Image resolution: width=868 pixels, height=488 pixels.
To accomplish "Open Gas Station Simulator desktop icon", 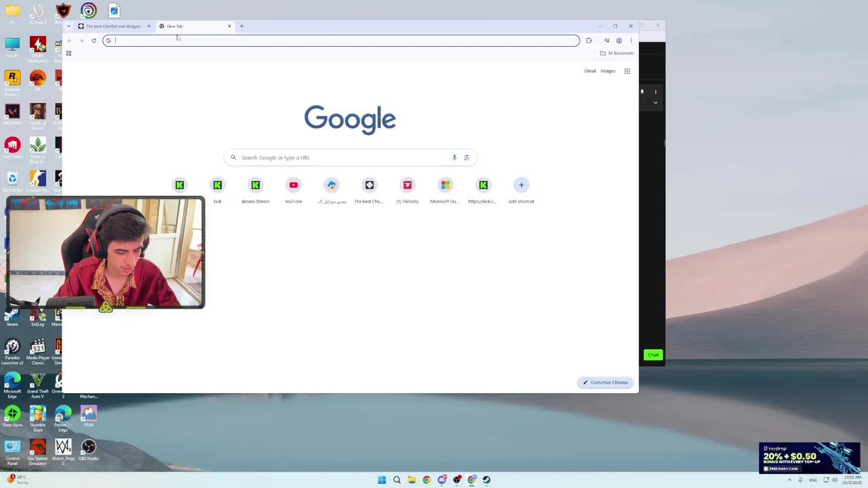I will (37, 451).
